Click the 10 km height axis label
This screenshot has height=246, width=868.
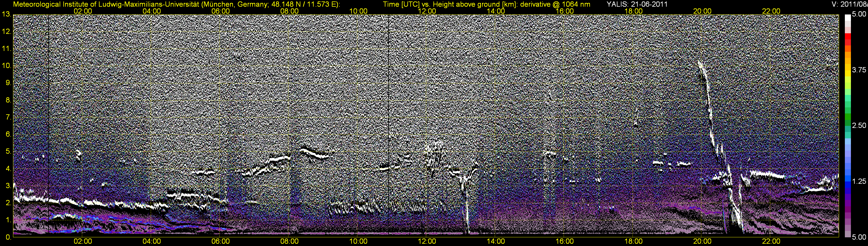(x=6, y=66)
